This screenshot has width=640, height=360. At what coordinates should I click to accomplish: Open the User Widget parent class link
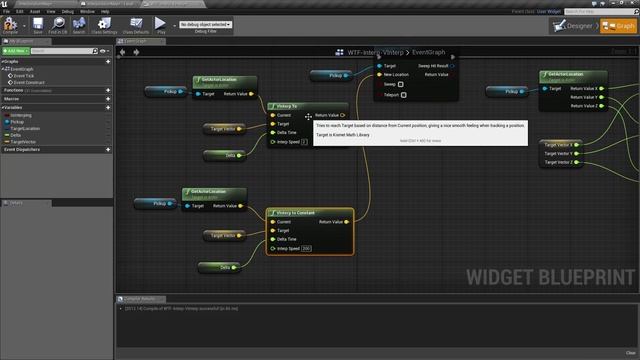pos(549,11)
